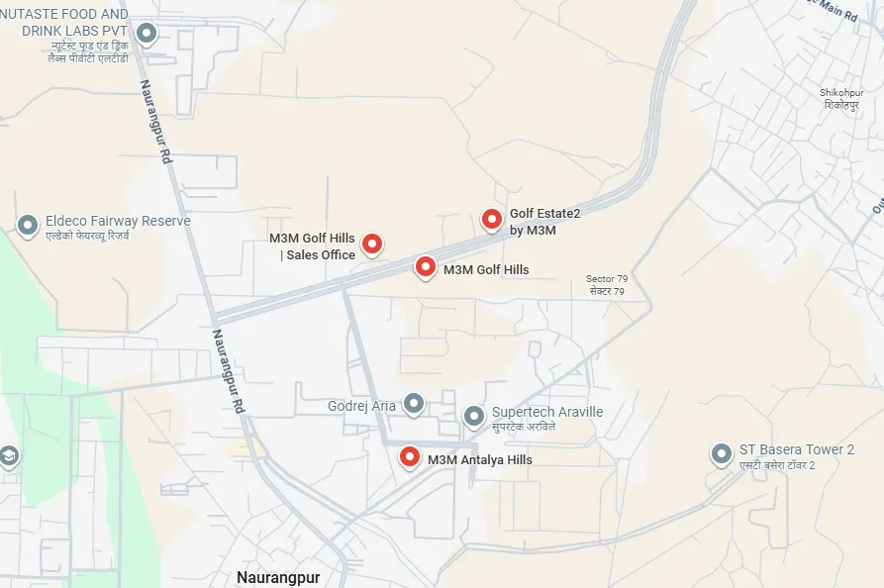Open the M3M Golf Hills Sales Office pin
884x588 pixels.
tap(371, 245)
